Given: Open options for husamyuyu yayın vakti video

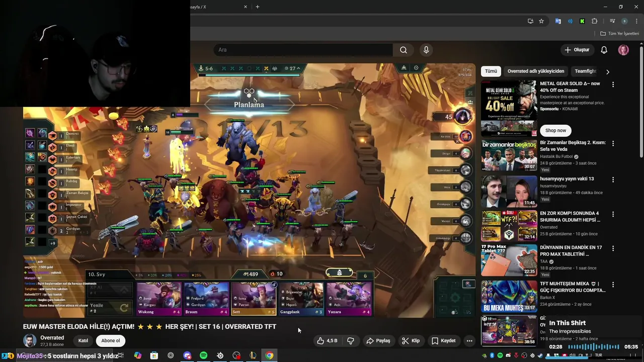Looking at the screenshot, I should click(613, 179).
